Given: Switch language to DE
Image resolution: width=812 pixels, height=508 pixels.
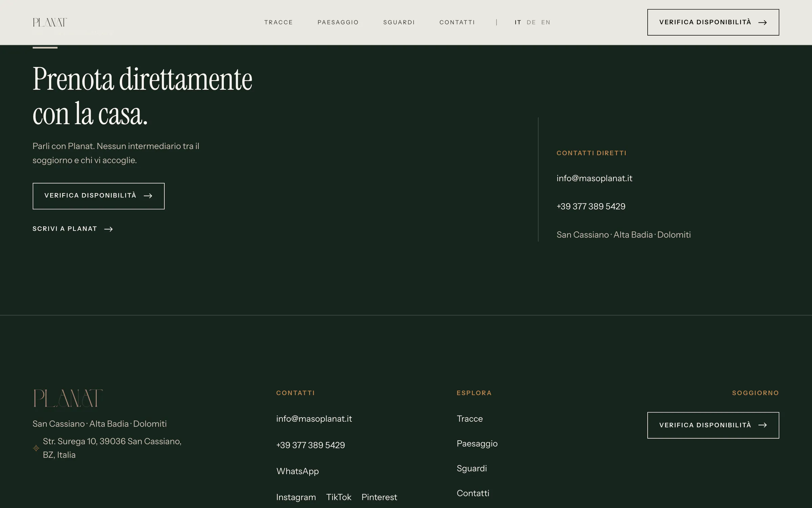Looking at the screenshot, I should tap(531, 22).
